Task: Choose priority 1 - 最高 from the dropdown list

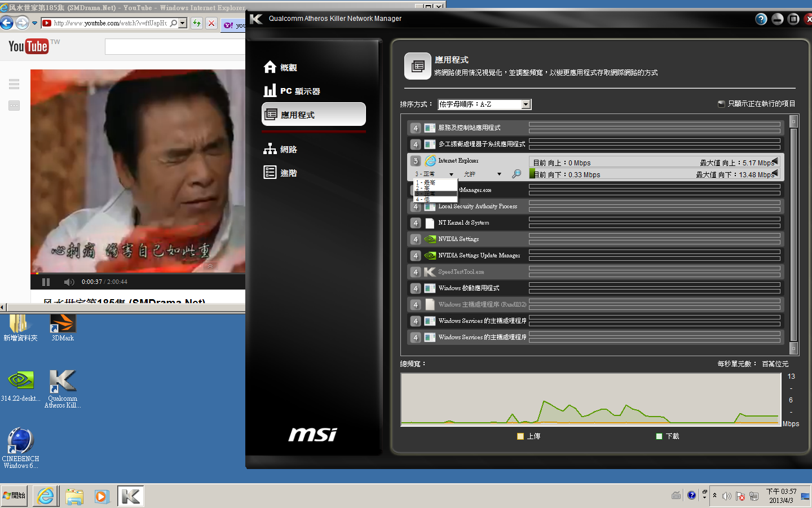Action: (x=435, y=183)
